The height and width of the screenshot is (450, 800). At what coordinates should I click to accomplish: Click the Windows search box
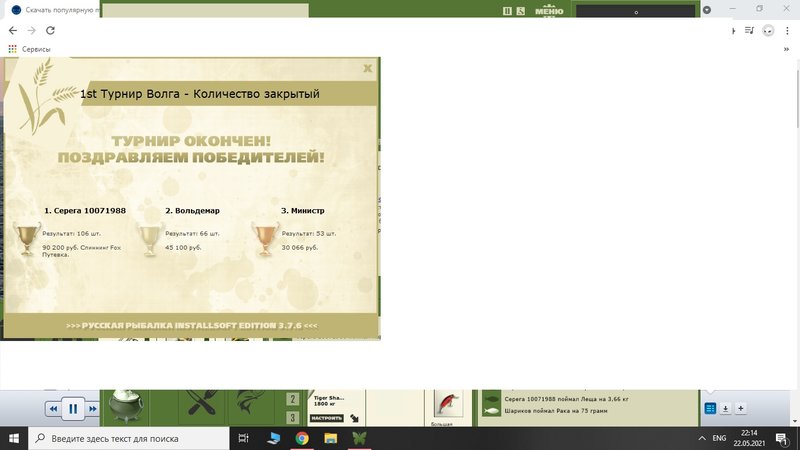129,438
